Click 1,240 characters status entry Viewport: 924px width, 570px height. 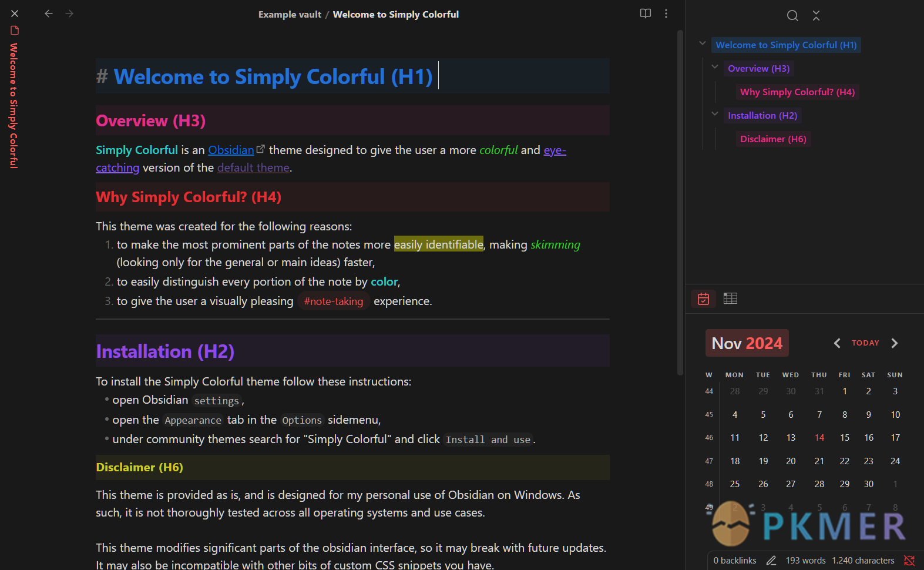point(863,561)
